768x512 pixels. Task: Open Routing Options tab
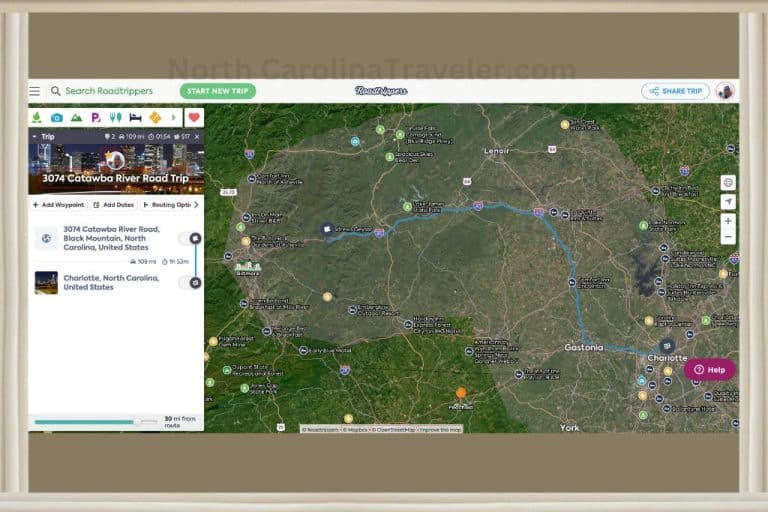pyautogui.click(x=167, y=205)
